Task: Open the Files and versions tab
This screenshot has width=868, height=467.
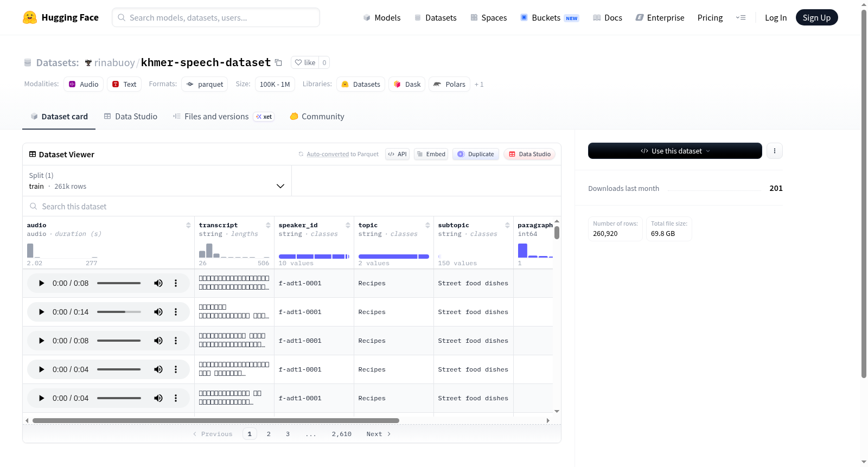Action: click(x=224, y=116)
